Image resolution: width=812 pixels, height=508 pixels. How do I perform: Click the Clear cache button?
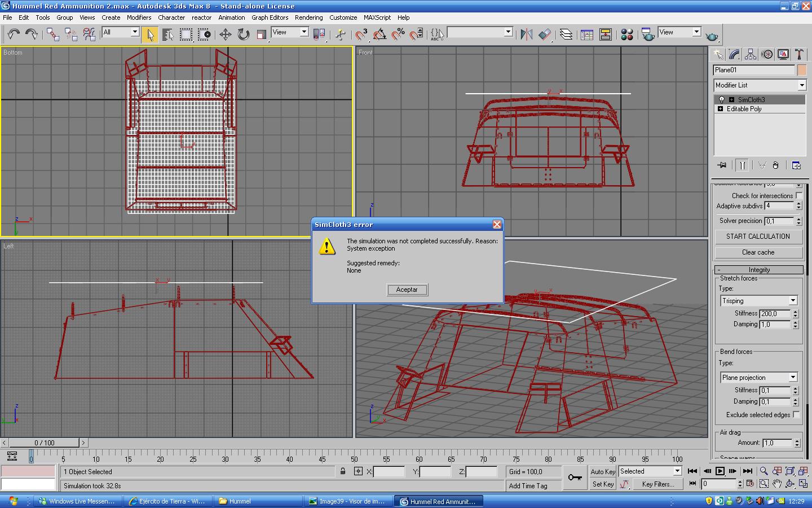point(758,252)
